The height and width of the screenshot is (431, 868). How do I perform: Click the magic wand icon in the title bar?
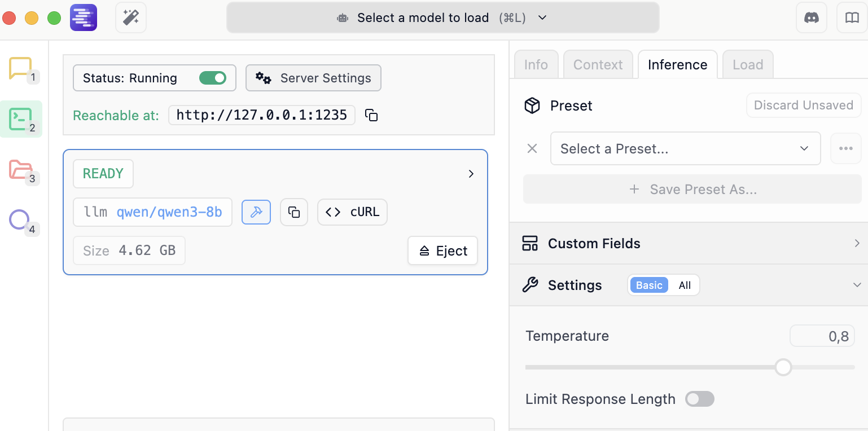[131, 18]
